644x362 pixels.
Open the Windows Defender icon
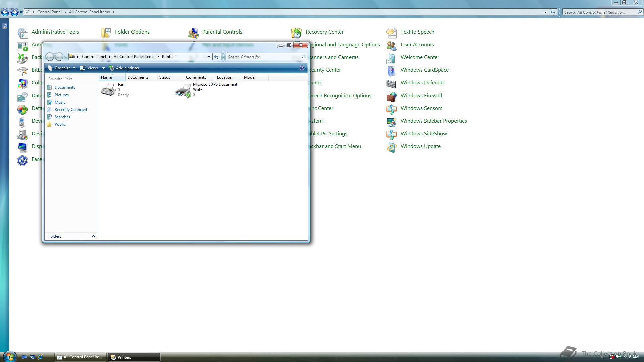(x=391, y=83)
